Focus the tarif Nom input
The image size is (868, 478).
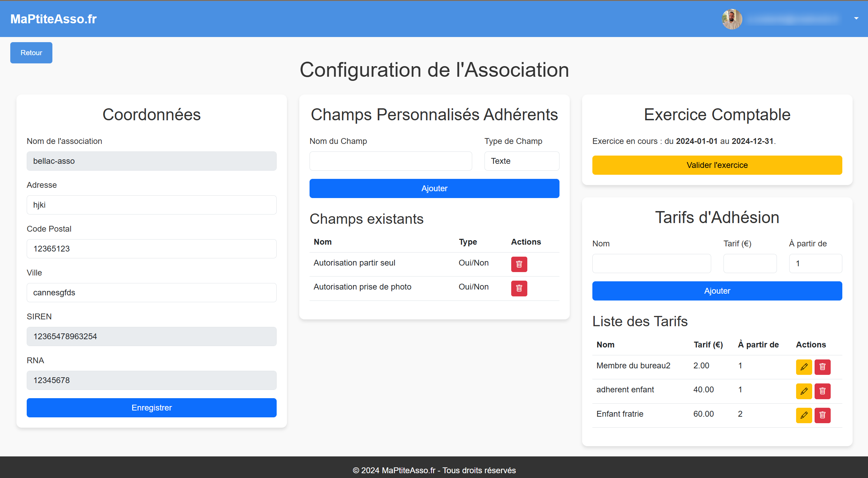click(x=652, y=263)
